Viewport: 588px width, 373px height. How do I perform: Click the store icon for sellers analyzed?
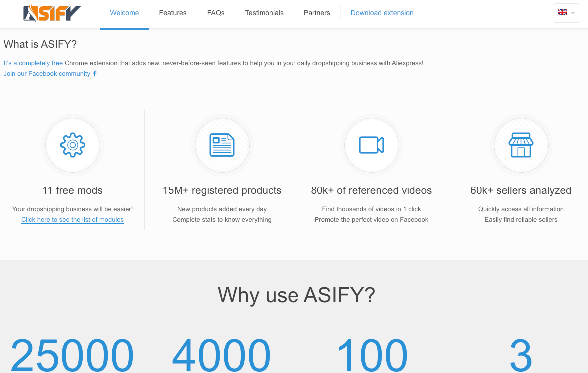click(x=521, y=145)
